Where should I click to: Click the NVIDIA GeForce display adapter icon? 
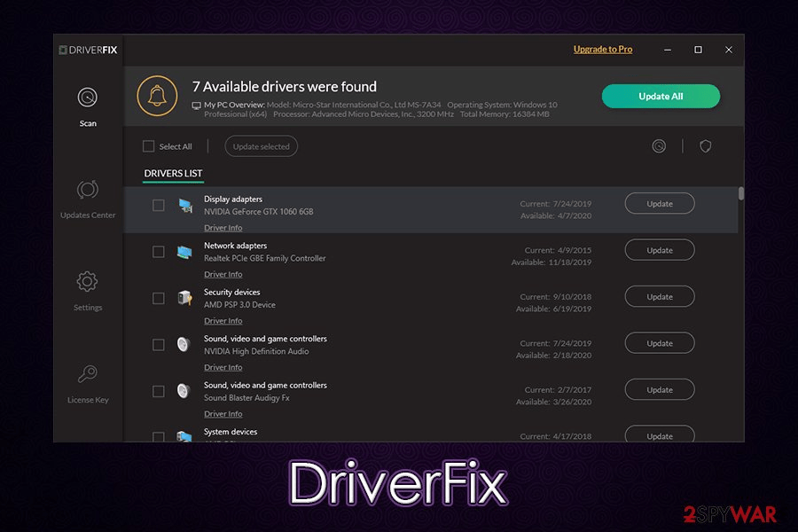click(x=185, y=206)
